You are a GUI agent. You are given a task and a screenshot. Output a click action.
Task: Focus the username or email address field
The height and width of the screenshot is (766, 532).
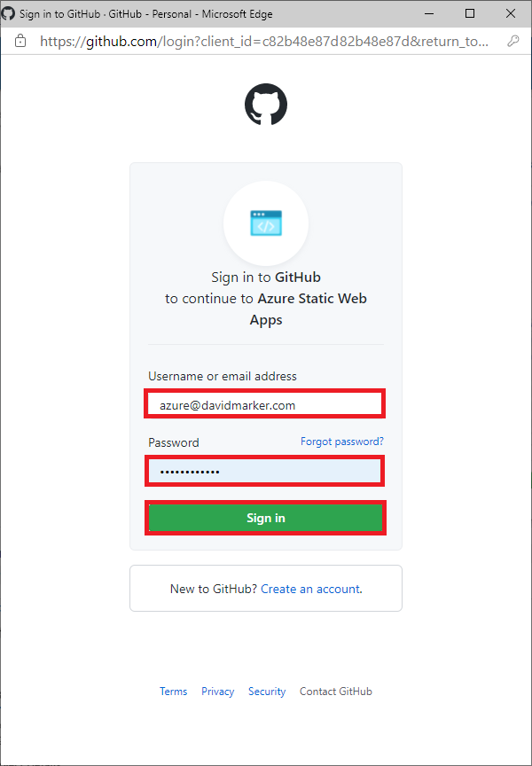tap(265, 404)
